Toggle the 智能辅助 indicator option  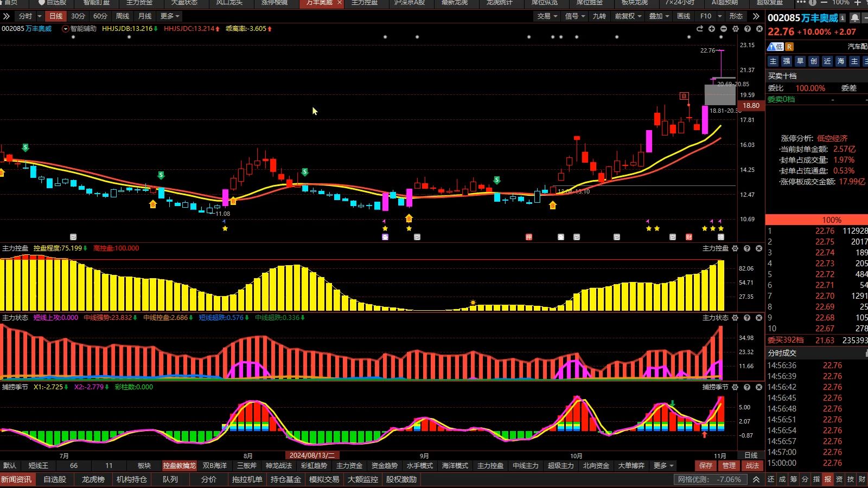[79, 29]
